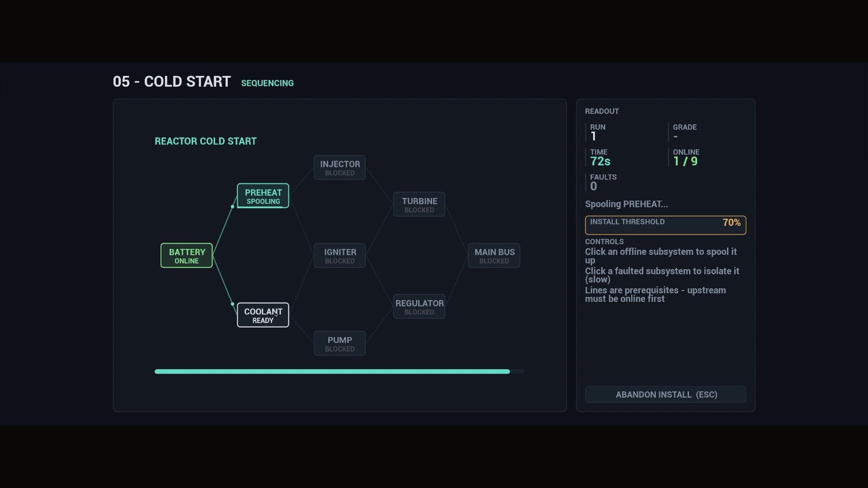Click the TIME 72s readout
Image resolution: width=868 pixels, height=488 pixels.
pyautogui.click(x=601, y=157)
